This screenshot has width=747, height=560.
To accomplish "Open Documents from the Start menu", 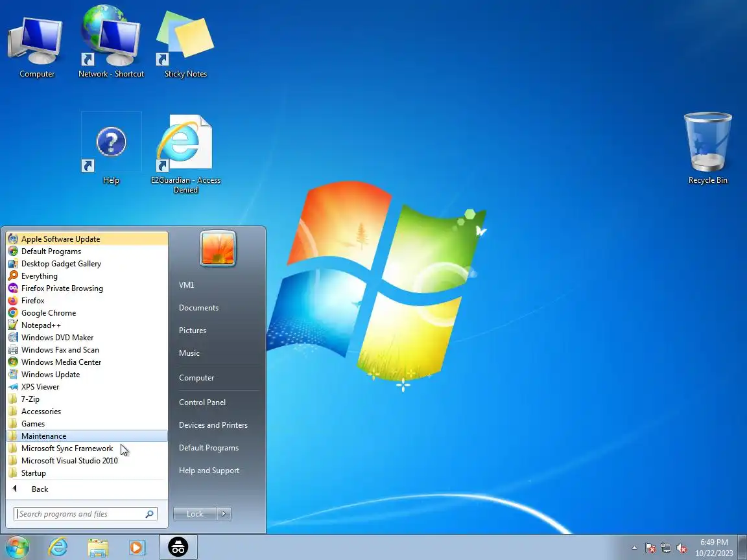I will 217,308.
